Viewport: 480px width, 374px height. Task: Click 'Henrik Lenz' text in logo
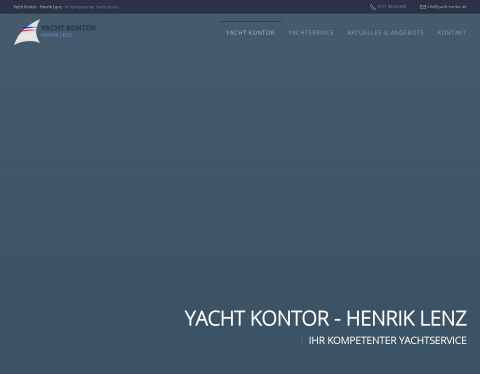[x=56, y=35]
